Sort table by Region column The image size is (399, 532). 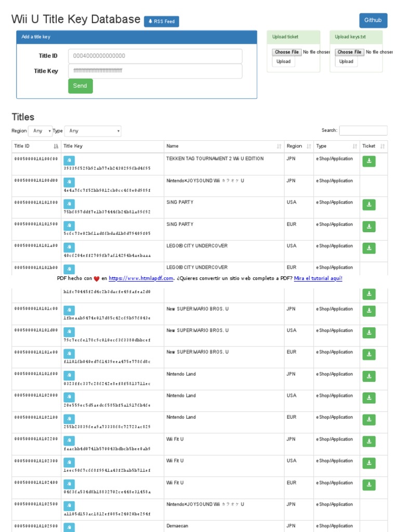(x=299, y=146)
